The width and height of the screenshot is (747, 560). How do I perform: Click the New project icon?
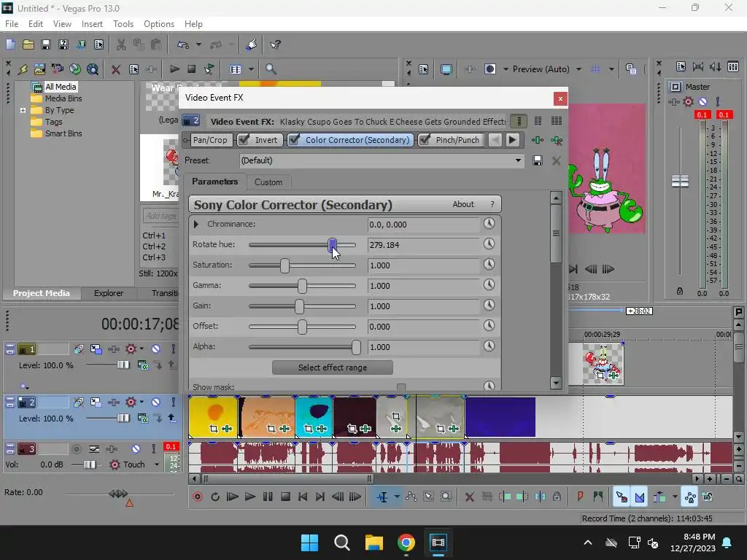(x=10, y=44)
